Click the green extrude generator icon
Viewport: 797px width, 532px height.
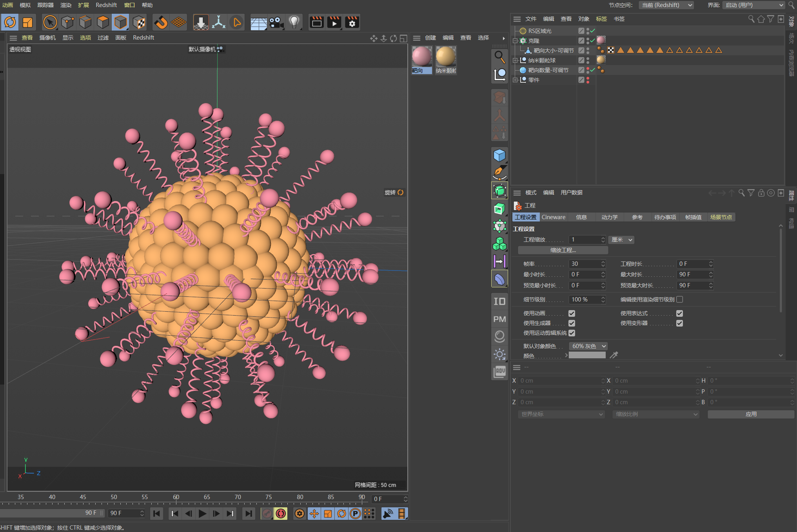pyautogui.click(x=499, y=209)
